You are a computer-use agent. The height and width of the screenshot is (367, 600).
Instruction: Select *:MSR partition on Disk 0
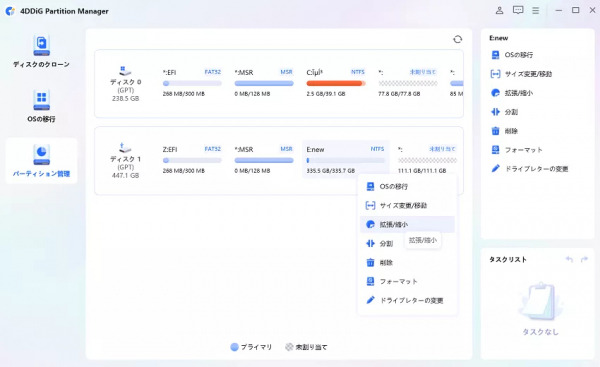[x=264, y=83]
